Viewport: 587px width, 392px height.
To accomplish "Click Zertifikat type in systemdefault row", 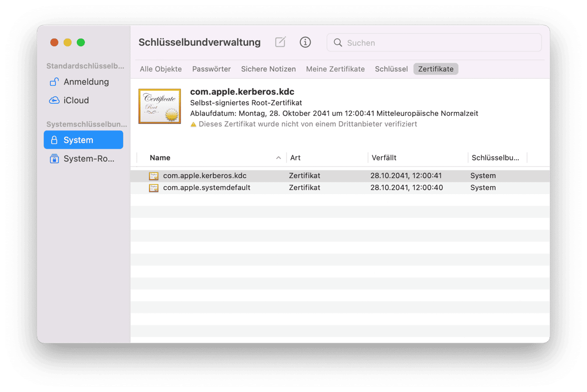I will pyautogui.click(x=305, y=188).
